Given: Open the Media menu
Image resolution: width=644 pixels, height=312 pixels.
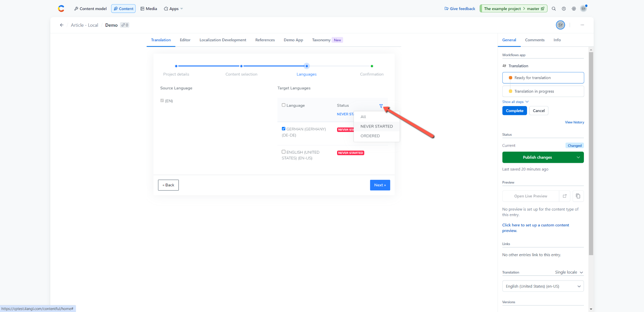Looking at the screenshot, I should pos(149,9).
